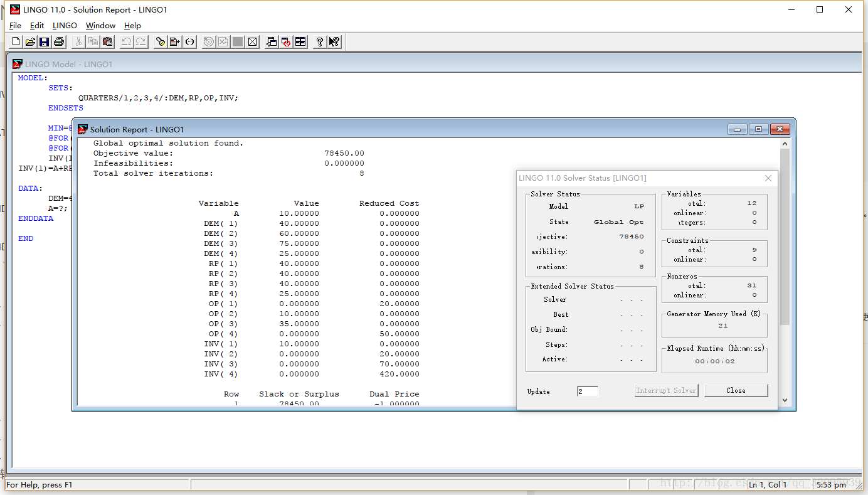Click the Copy icon in the toolbar

(x=93, y=42)
